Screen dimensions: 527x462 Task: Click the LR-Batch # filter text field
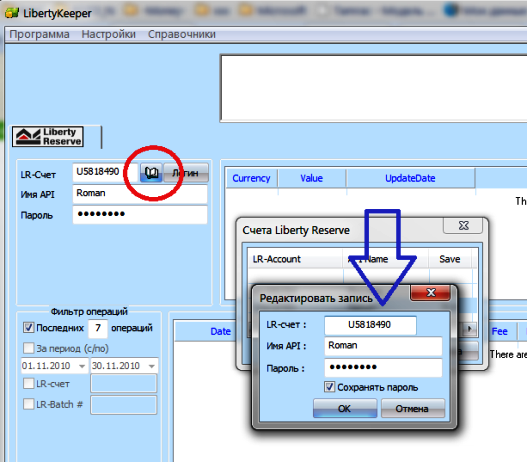coord(124,405)
